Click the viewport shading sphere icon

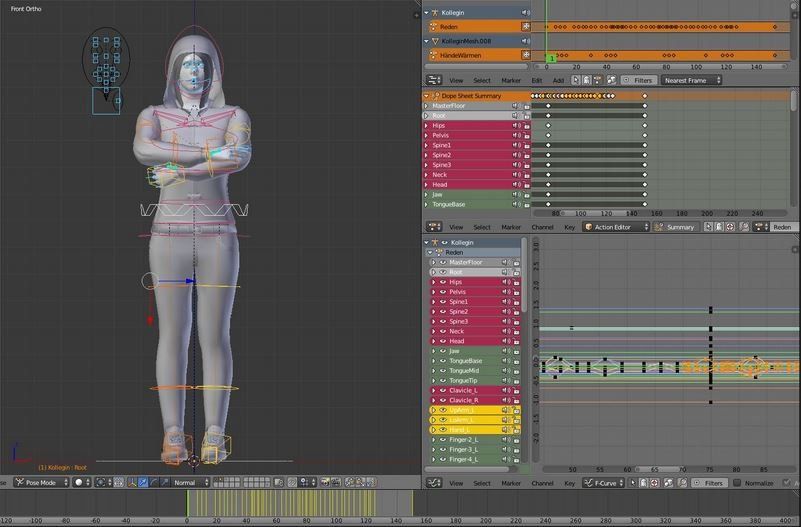(x=79, y=482)
